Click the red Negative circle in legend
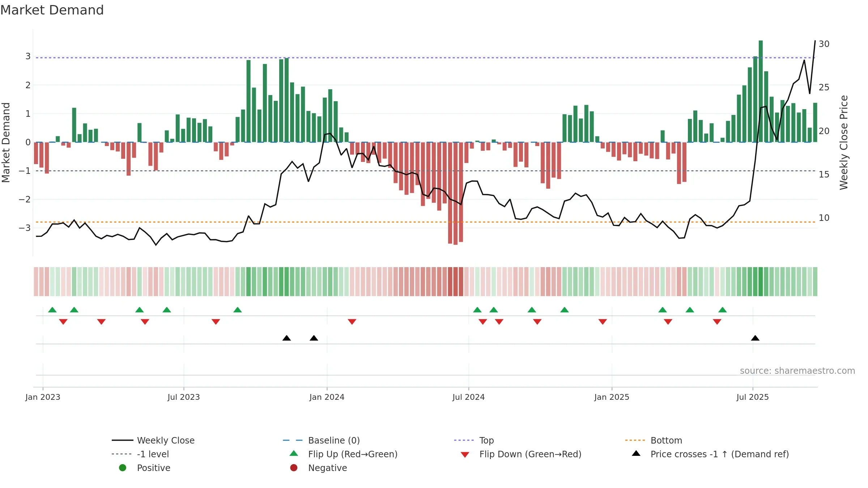Image resolution: width=868 pixels, height=488 pixels. [294, 468]
